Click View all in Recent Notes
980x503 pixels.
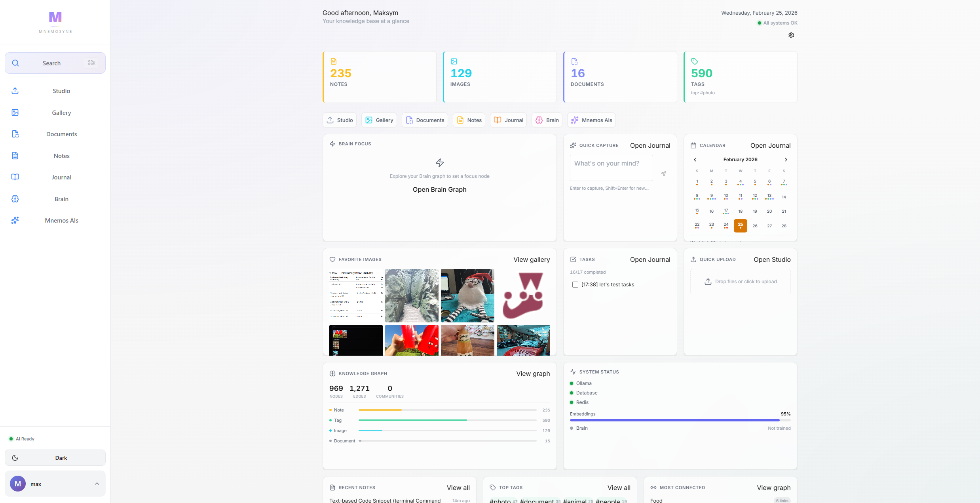(458, 488)
